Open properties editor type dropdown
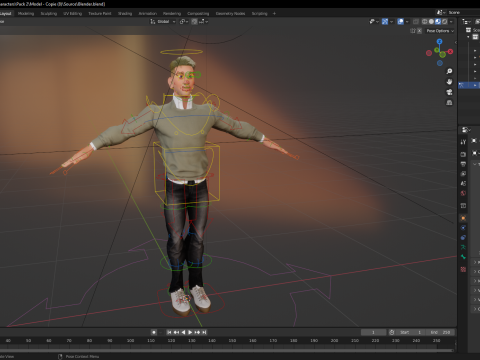 (x=466, y=129)
